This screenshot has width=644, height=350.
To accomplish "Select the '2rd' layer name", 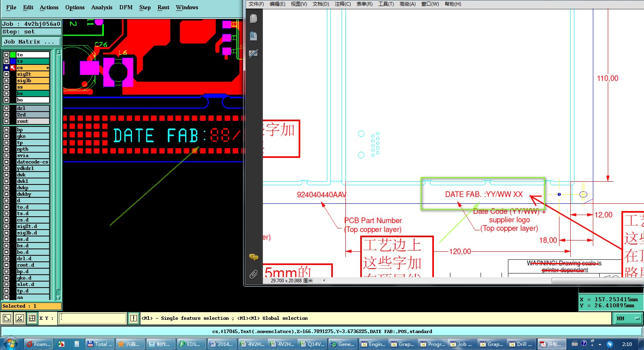I will click(x=33, y=115).
